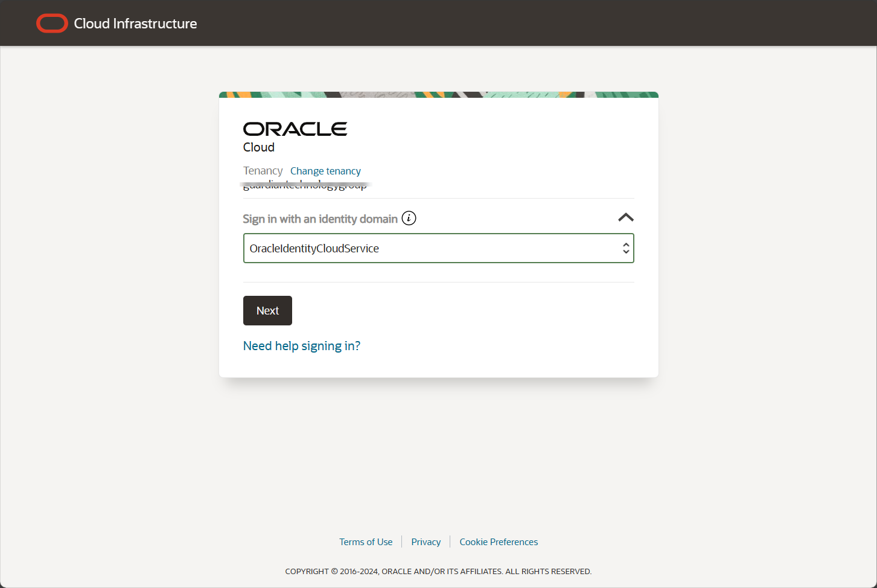
Task: Open Need help signing in link
Action: 301,345
